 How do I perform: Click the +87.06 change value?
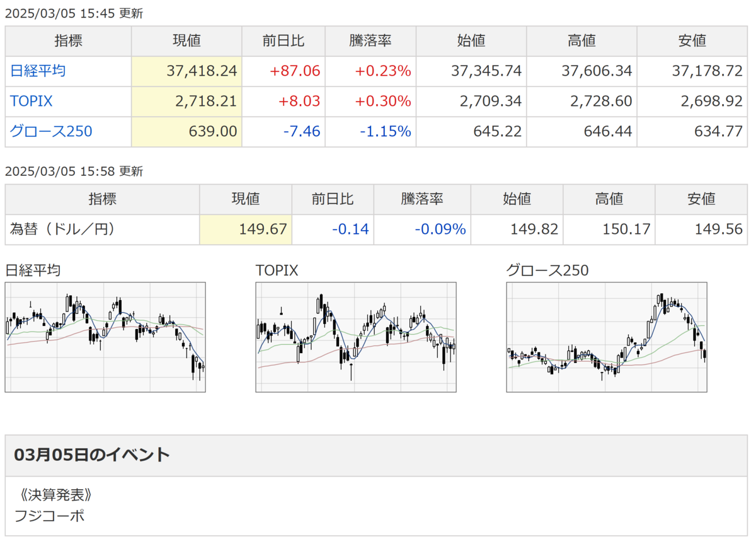click(295, 71)
